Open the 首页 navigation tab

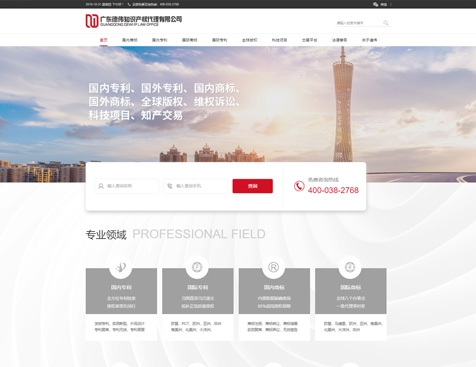coord(104,40)
